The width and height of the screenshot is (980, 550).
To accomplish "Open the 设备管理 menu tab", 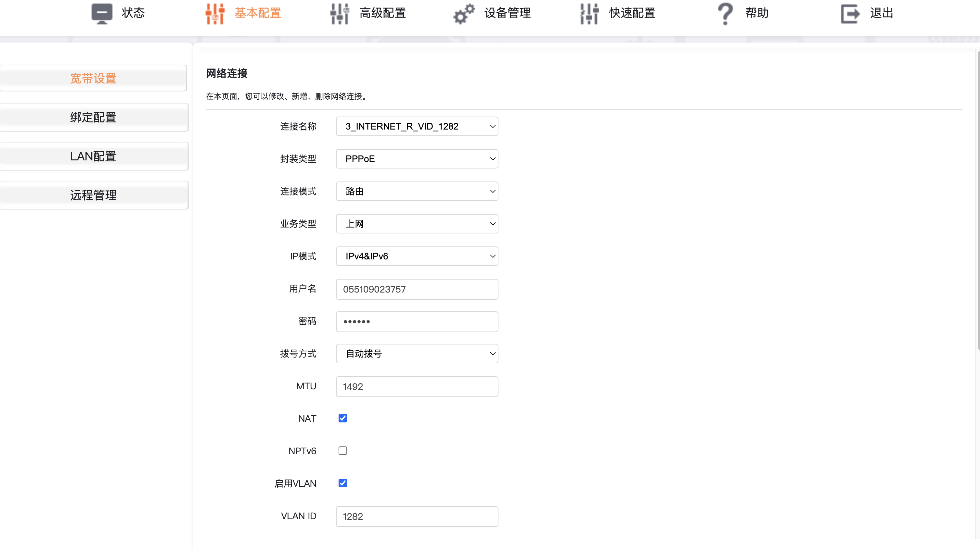I will point(508,13).
